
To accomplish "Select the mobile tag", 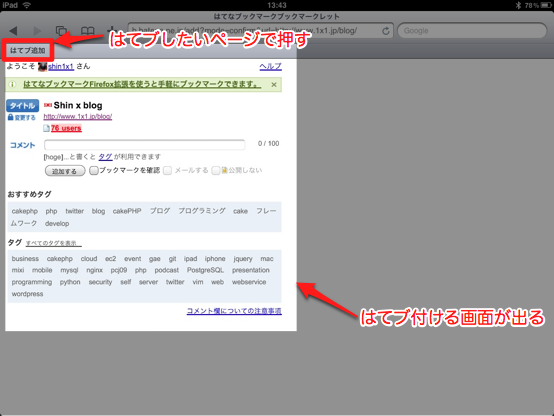I will pyautogui.click(x=42, y=270).
